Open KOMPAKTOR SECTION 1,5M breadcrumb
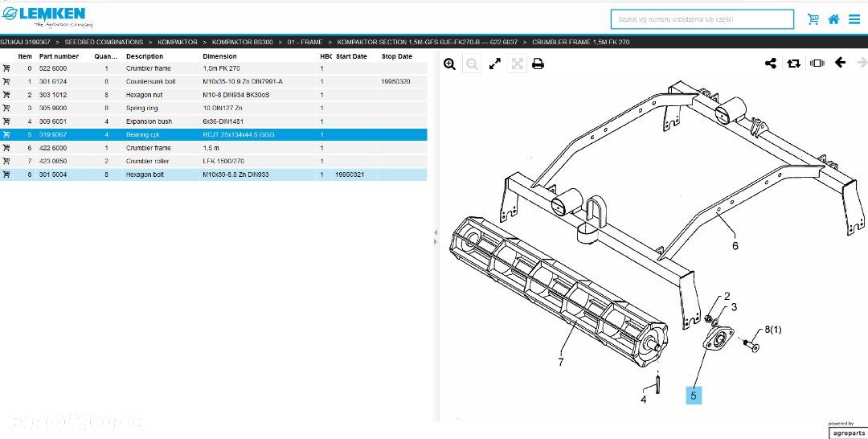 428,42
